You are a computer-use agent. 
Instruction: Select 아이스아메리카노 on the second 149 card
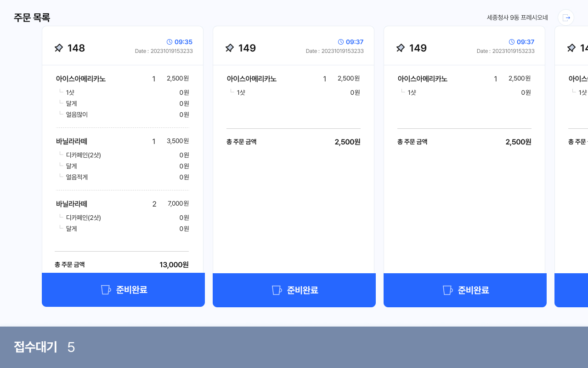pos(423,79)
